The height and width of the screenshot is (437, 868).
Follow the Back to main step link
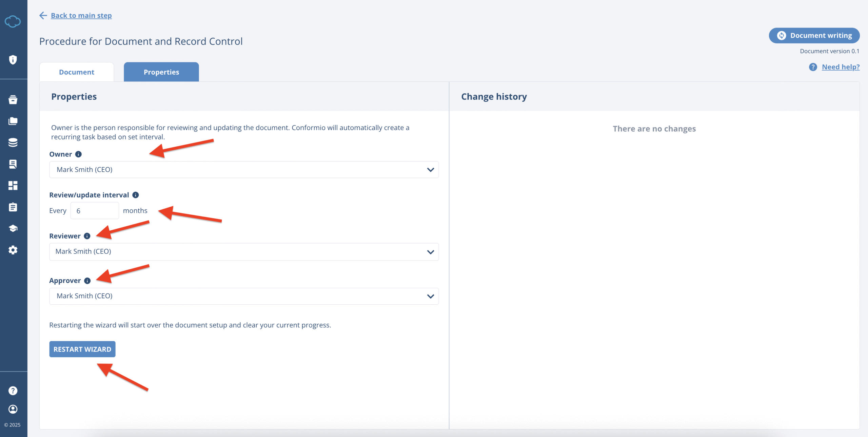[x=81, y=16]
